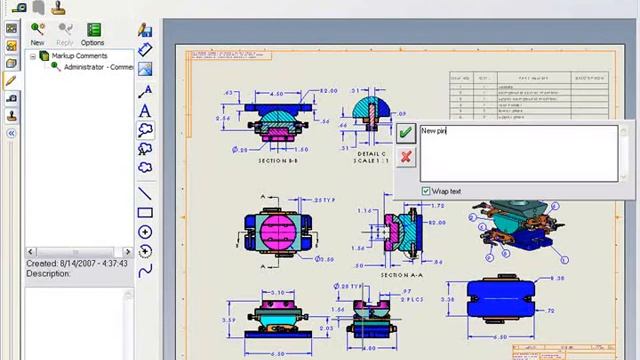Switch to the Stamps sidebar tab

pyautogui.click(x=11, y=116)
